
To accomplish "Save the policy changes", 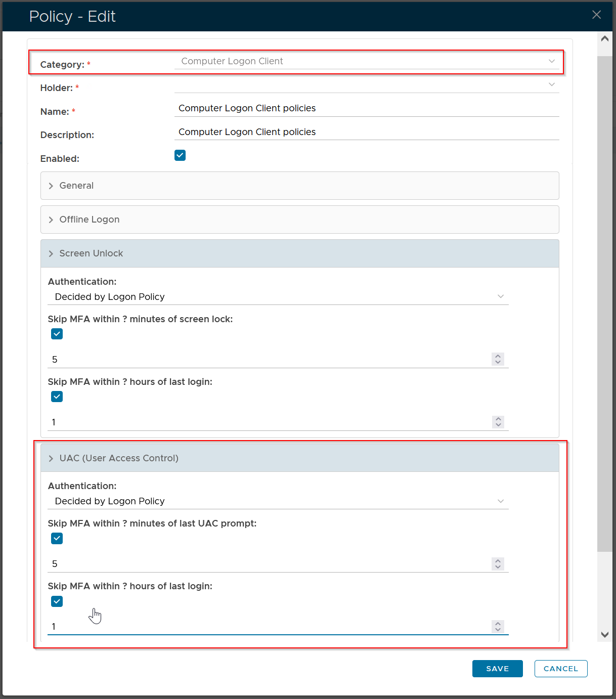I will click(x=497, y=669).
